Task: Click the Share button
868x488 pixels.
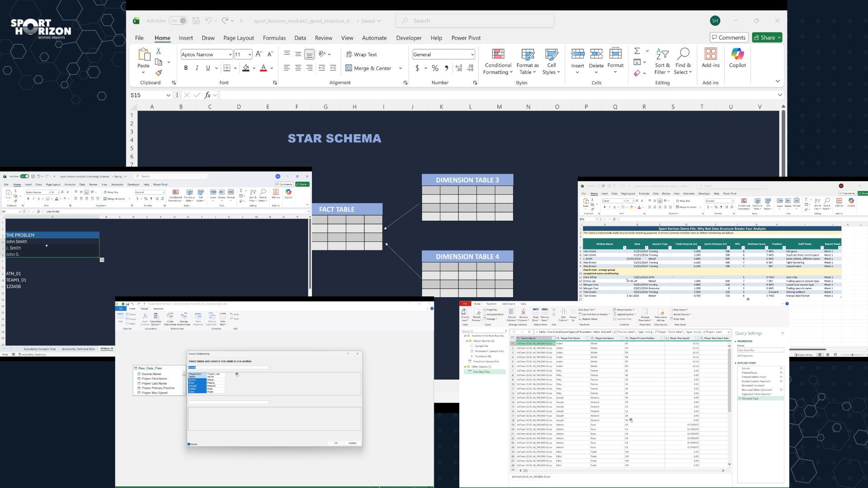Action: (767, 38)
